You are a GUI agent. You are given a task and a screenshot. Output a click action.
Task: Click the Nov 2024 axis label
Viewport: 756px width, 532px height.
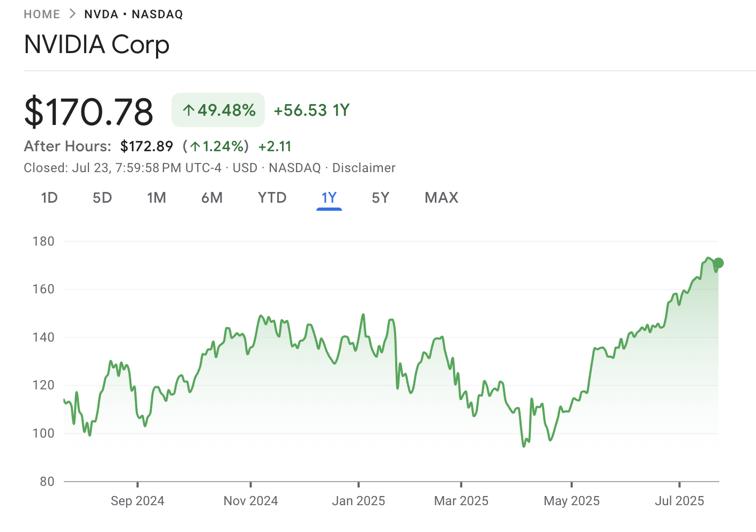point(250,501)
